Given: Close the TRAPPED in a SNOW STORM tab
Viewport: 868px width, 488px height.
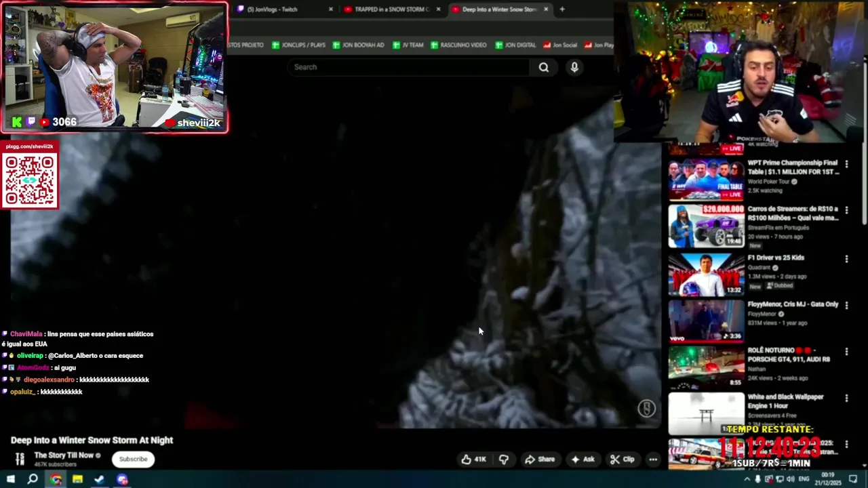Looking at the screenshot, I should pos(438,9).
